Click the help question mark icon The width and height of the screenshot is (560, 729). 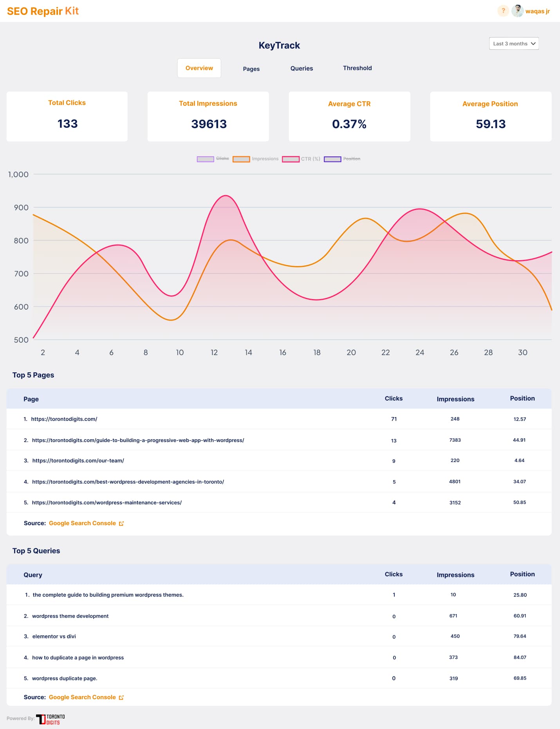(x=503, y=11)
